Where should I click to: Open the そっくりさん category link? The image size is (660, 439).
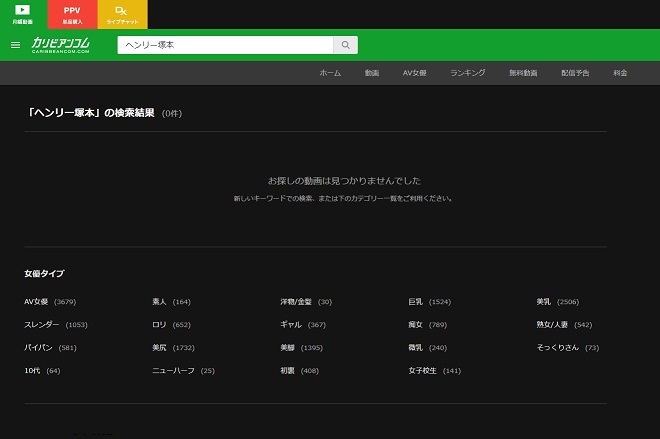click(558, 348)
